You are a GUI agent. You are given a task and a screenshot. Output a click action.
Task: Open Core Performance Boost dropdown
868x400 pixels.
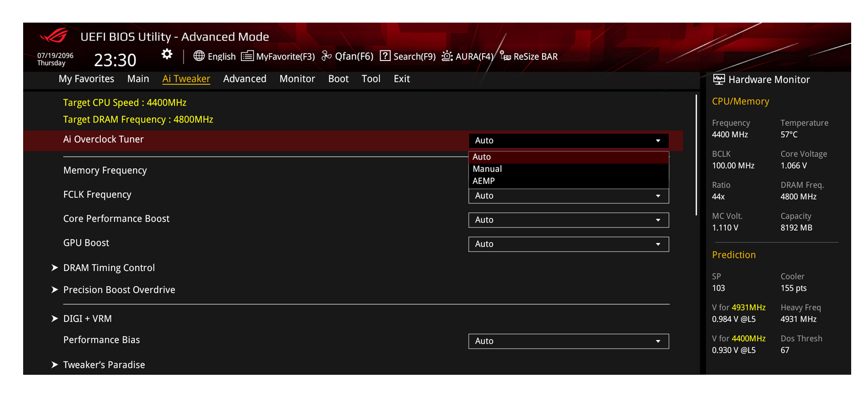tap(568, 220)
